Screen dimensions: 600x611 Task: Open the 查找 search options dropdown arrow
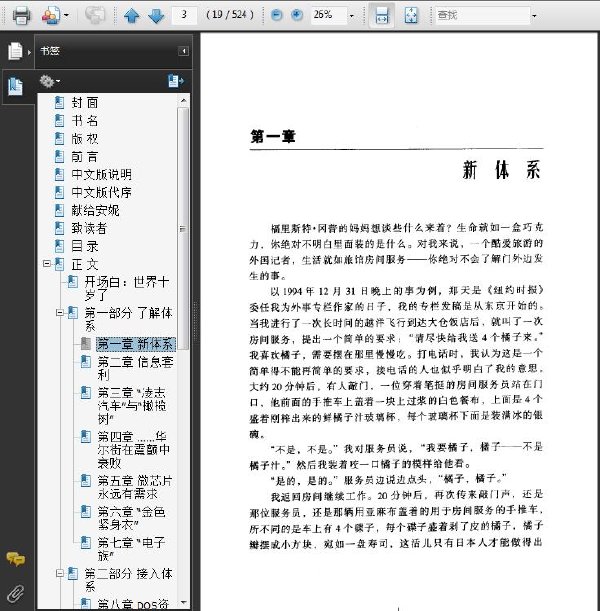534,16
